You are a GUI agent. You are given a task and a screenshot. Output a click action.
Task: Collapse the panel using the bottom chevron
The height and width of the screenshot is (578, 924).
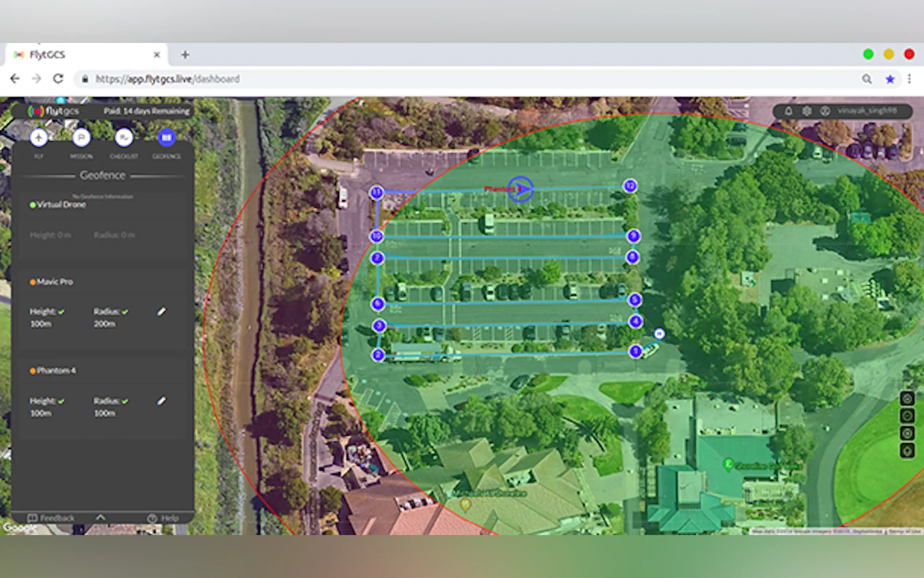[x=100, y=518]
